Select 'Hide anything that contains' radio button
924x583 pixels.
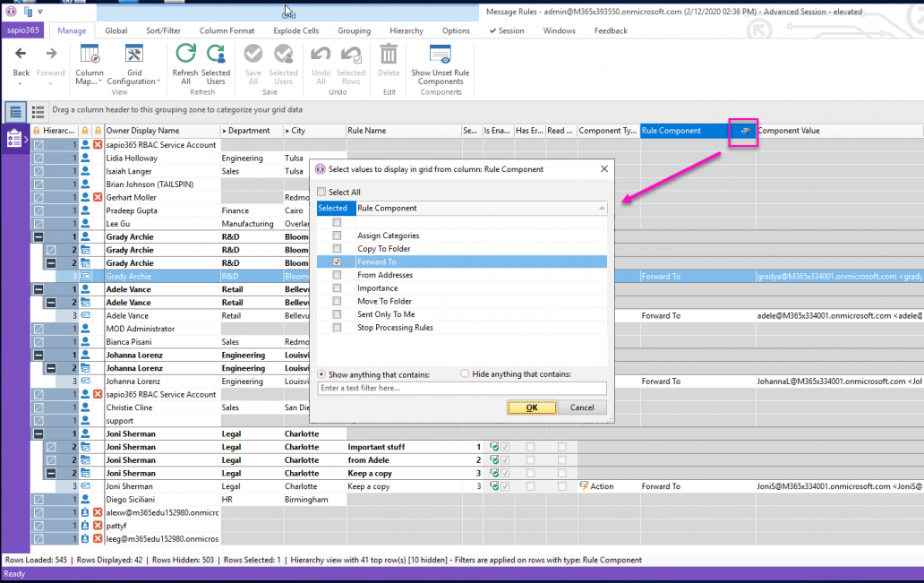[x=465, y=373]
